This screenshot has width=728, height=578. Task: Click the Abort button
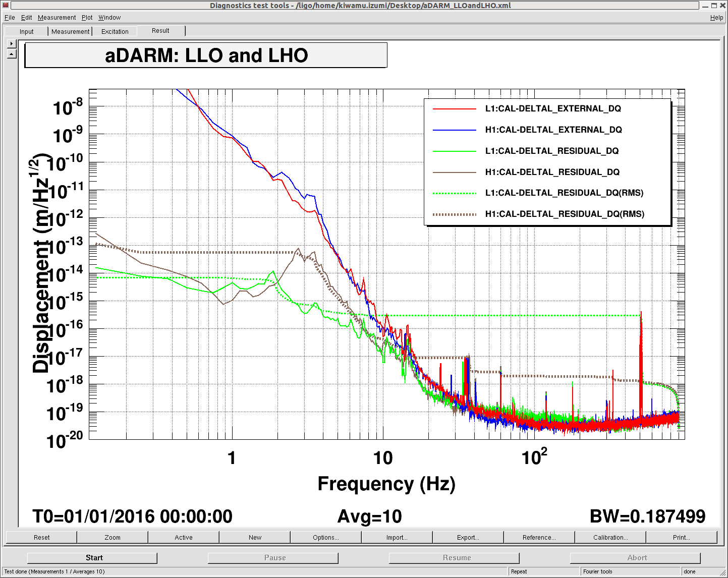point(635,557)
